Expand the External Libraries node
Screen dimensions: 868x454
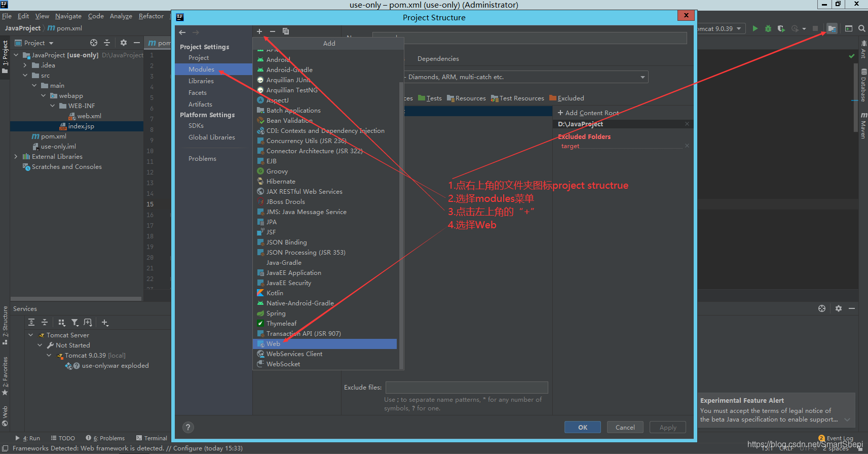(16, 156)
